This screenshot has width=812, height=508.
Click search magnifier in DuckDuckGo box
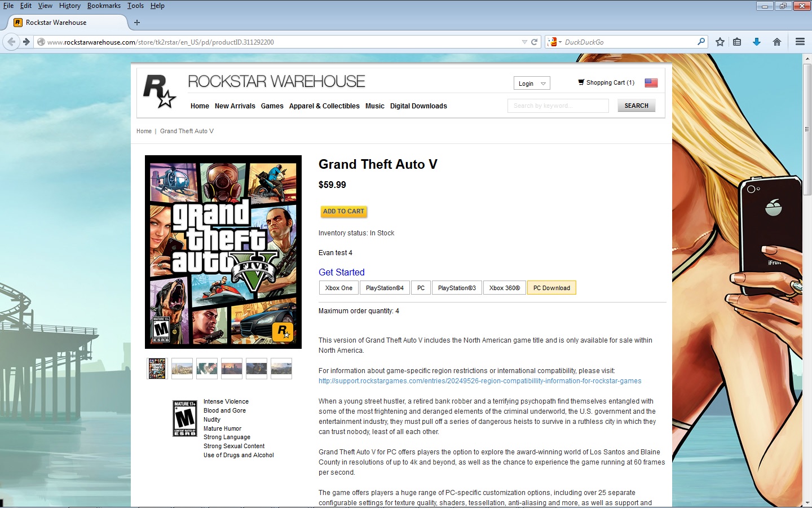coord(701,42)
